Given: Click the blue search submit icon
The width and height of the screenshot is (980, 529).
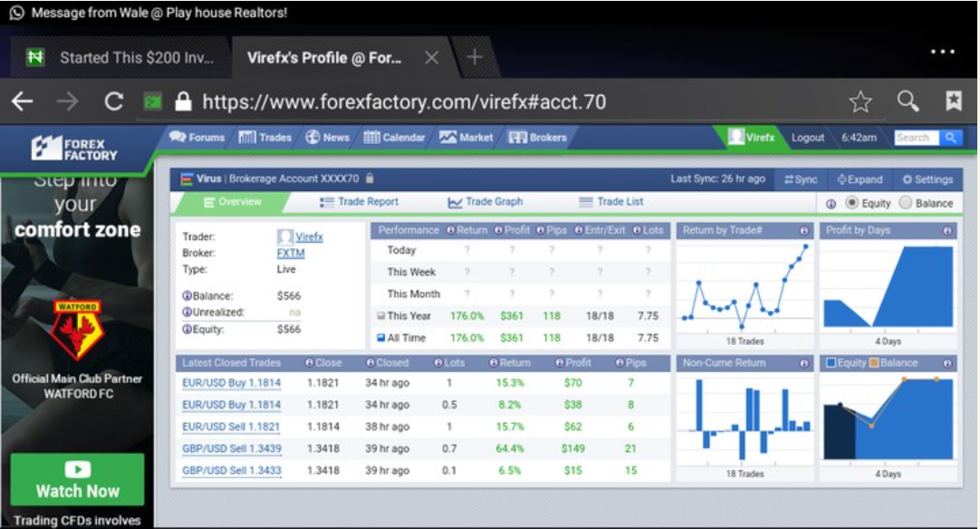Looking at the screenshot, I should click(950, 138).
